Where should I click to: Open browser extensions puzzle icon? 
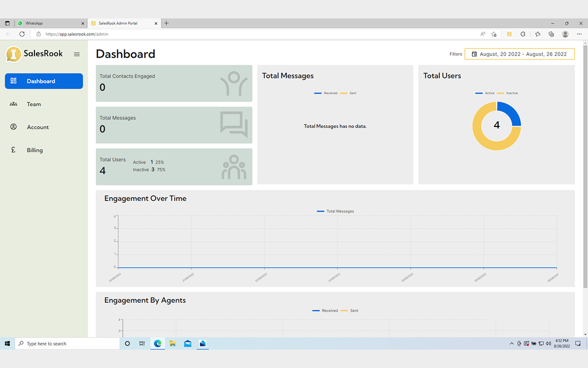click(523, 34)
